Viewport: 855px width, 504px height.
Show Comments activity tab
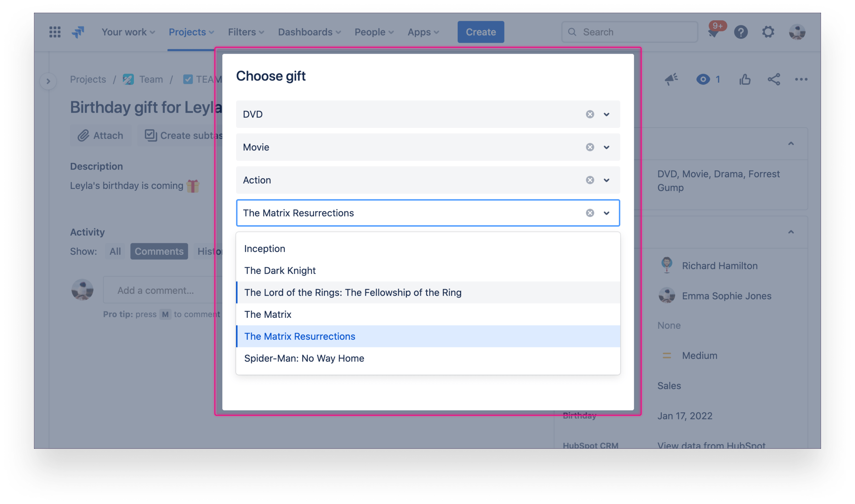pos(159,251)
